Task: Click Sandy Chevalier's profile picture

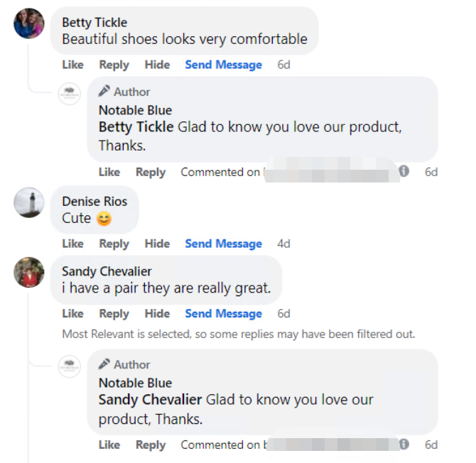Action: [x=29, y=272]
